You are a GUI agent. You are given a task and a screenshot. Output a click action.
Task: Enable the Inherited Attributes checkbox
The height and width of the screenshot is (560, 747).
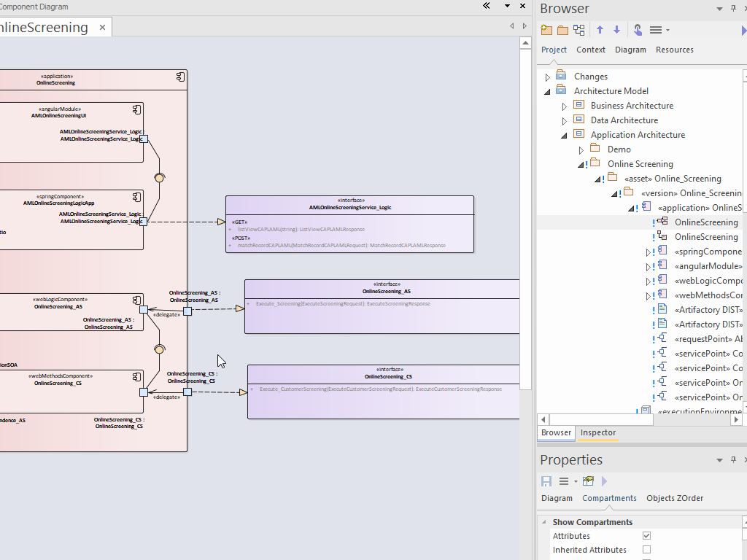click(x=646, y=550)
